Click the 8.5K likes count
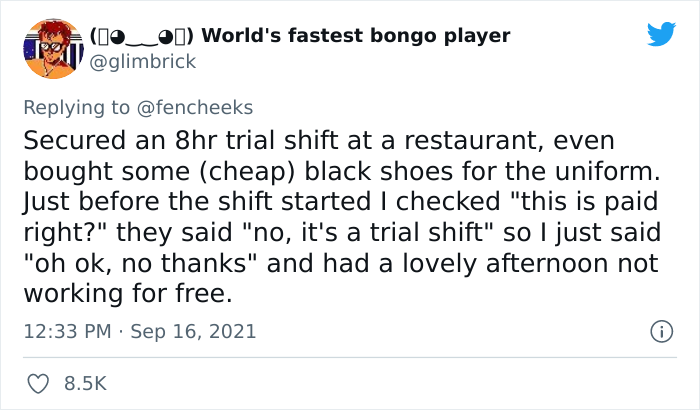This screenshot has width=700, height=410. [86, 383]
